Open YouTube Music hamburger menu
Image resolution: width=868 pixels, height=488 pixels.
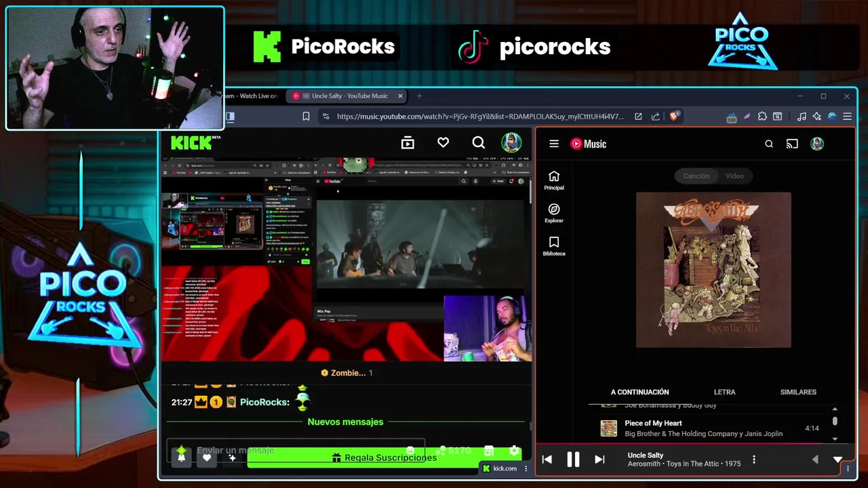click(x=554, y=144)
